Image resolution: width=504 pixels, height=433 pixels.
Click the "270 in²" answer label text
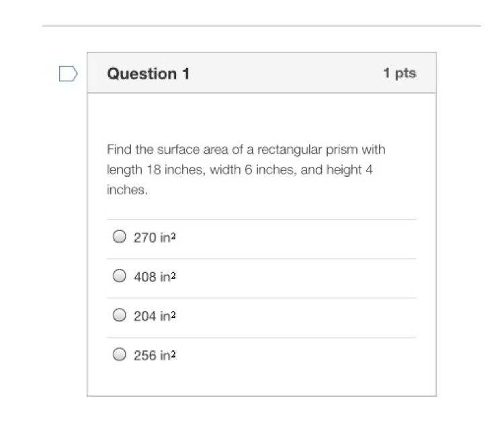click(x=155, y=237)
